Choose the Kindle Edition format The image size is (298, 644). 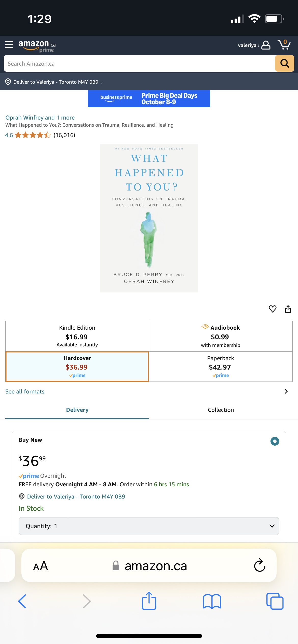point(77,336)
